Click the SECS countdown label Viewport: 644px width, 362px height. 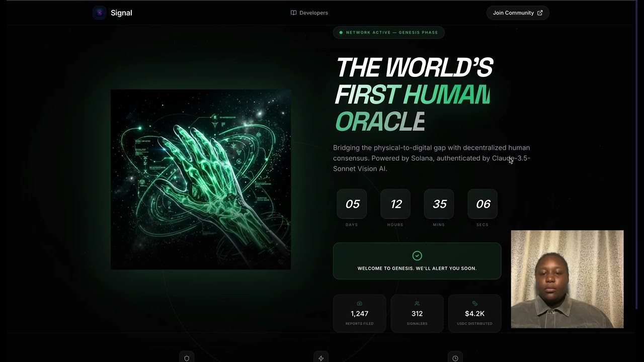[482, 225]
